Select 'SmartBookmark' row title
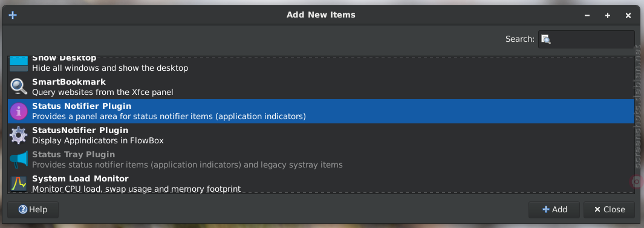The width and height of the screenshot is (644, 228). pyautogui.click(x=68, y=82)
